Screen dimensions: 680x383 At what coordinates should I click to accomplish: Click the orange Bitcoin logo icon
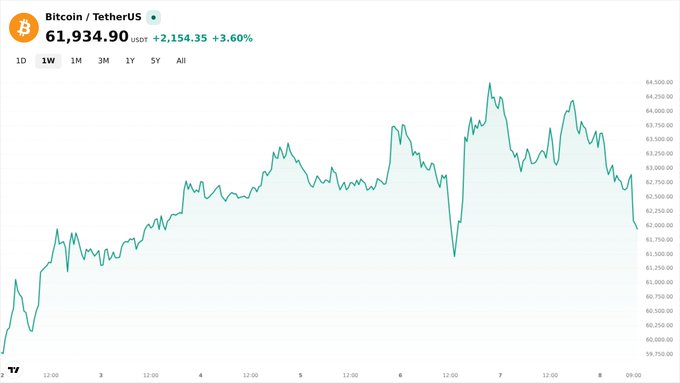[x=24, y=27]
